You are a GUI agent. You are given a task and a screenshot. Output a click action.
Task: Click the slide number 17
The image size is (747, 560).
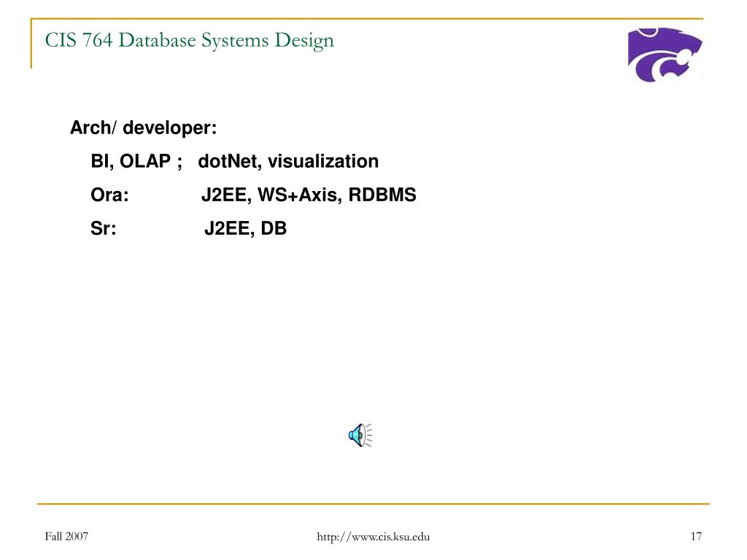tap(696, 536)
